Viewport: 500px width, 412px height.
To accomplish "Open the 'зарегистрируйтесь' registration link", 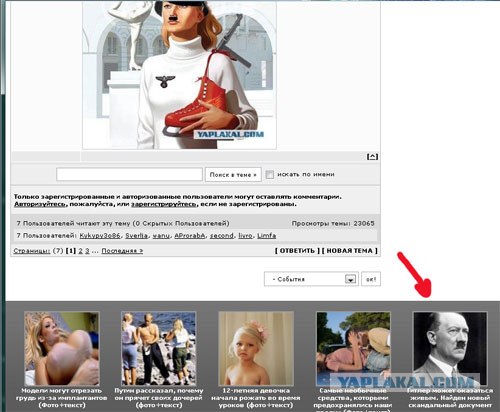I will [x=164, y=204].
